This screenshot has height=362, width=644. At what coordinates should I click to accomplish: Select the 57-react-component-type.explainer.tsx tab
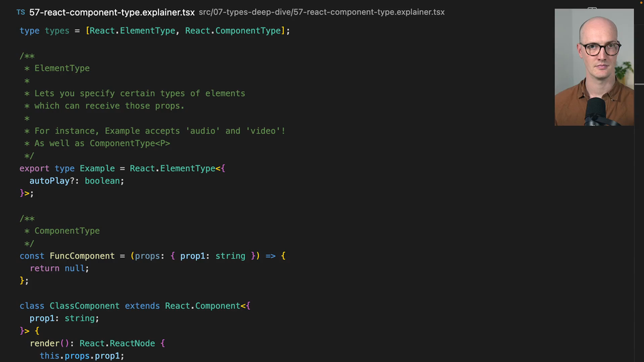112,13
